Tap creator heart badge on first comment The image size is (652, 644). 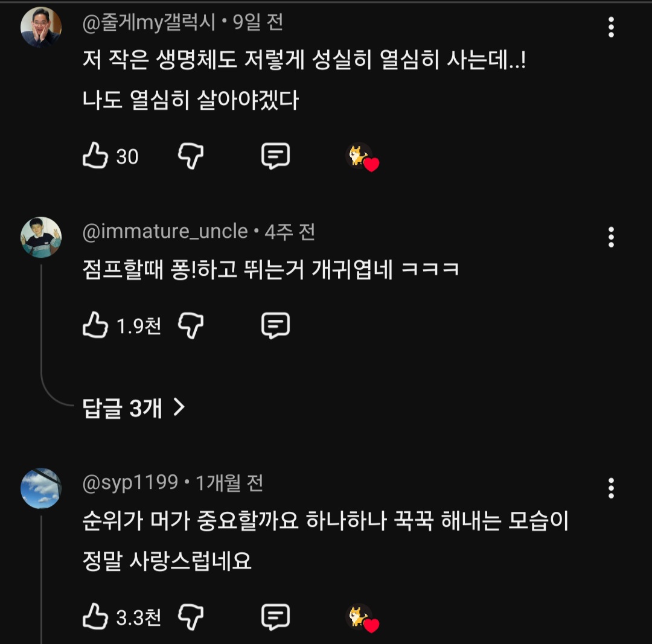362,158
